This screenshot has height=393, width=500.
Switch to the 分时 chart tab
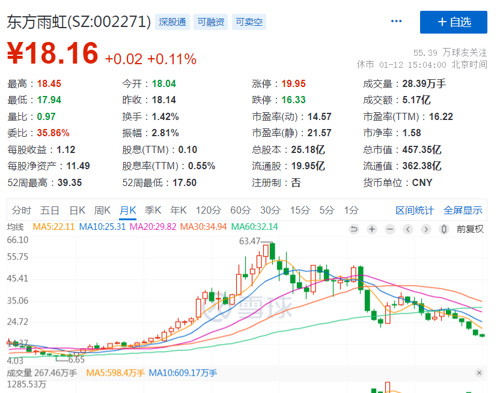21,210
